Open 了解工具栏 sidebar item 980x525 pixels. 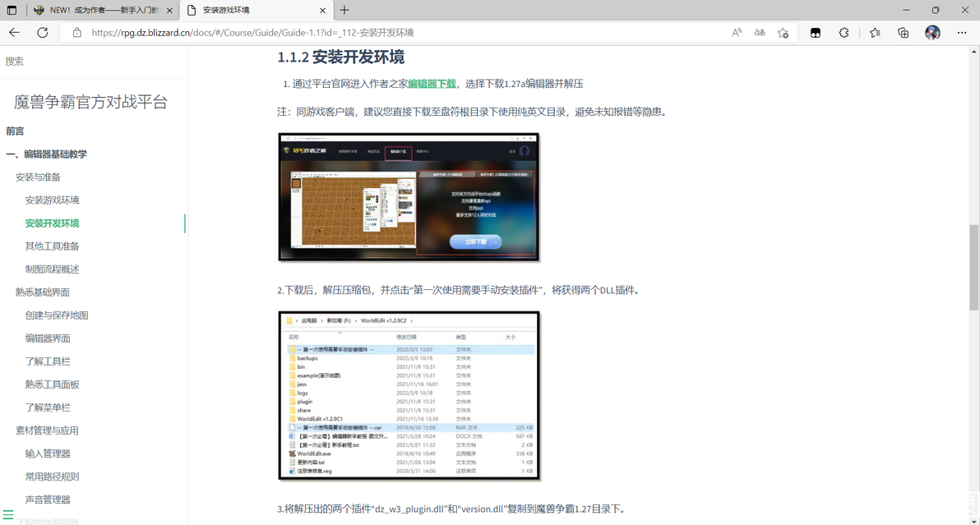click(48, 362)
